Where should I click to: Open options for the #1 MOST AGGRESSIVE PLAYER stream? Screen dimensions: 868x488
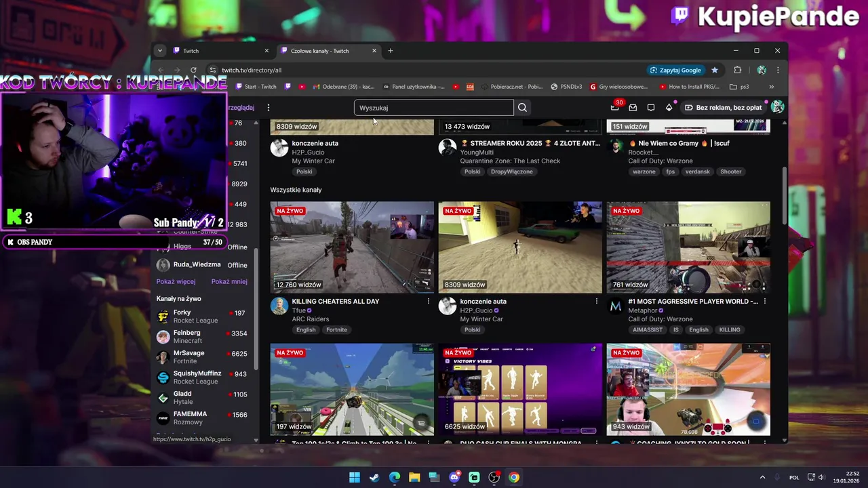tap(765, 301)
